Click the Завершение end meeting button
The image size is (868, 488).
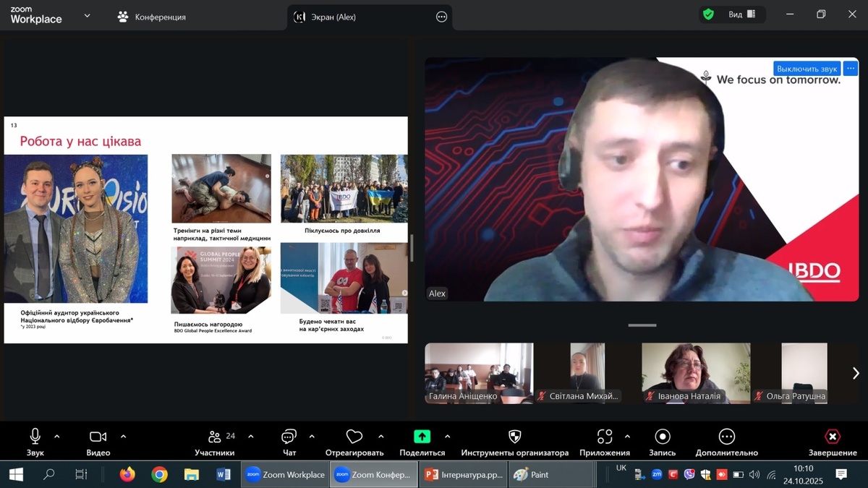[832, 437]
